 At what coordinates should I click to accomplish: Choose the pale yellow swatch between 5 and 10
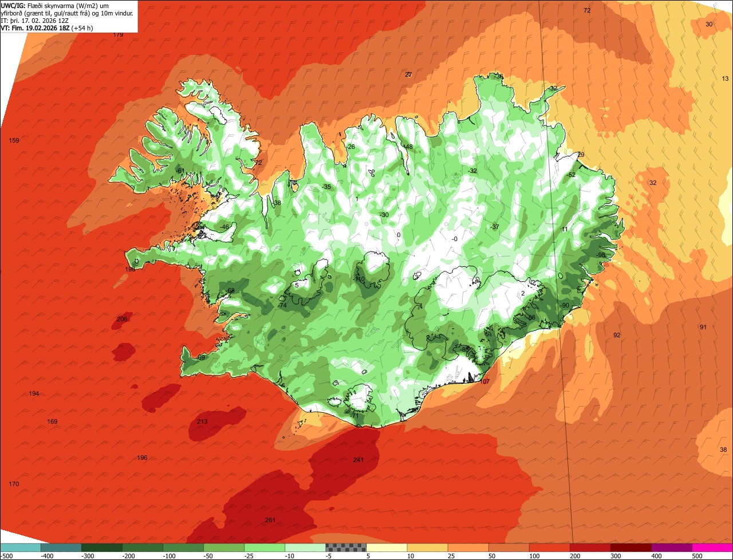tap(387, 547)
